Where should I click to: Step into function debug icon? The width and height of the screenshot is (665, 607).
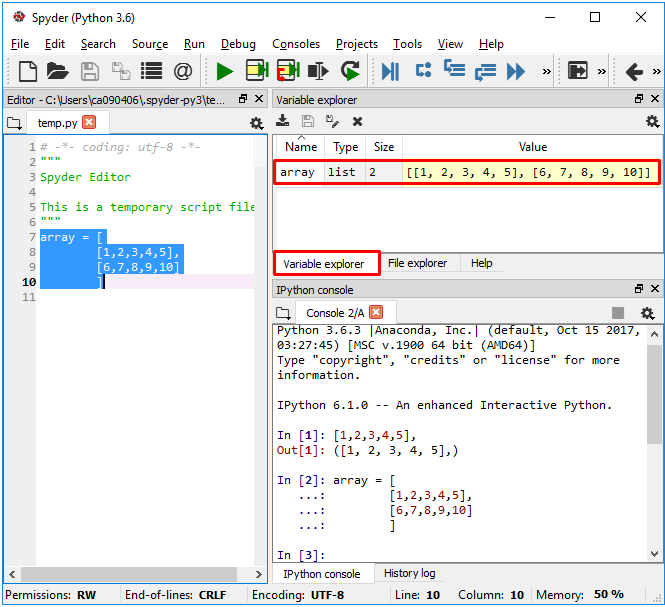click(455, 69)
